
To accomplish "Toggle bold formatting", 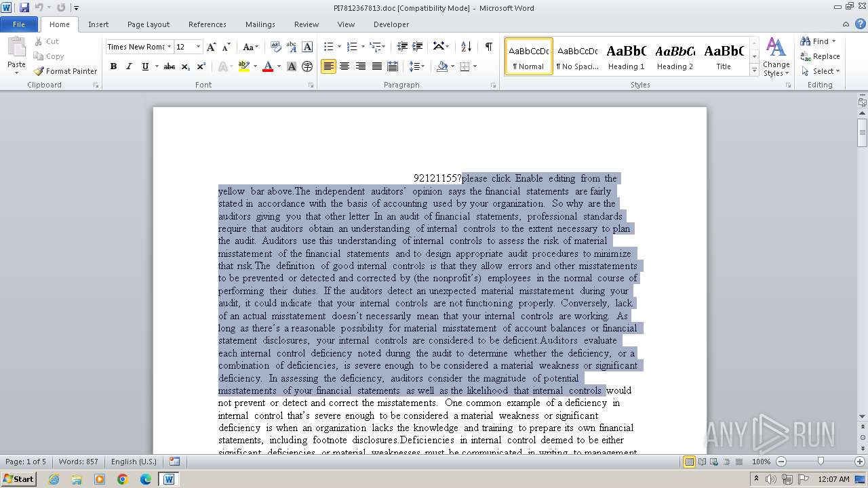I will (113, 66).
